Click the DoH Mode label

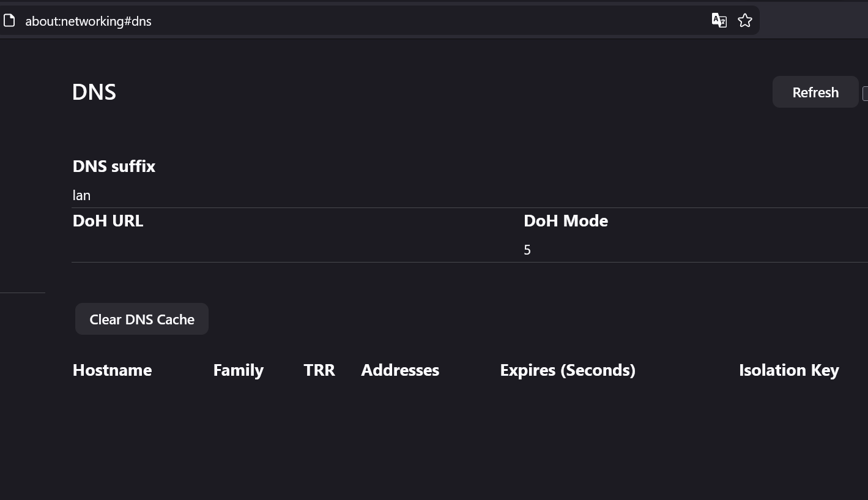[566, 221]
